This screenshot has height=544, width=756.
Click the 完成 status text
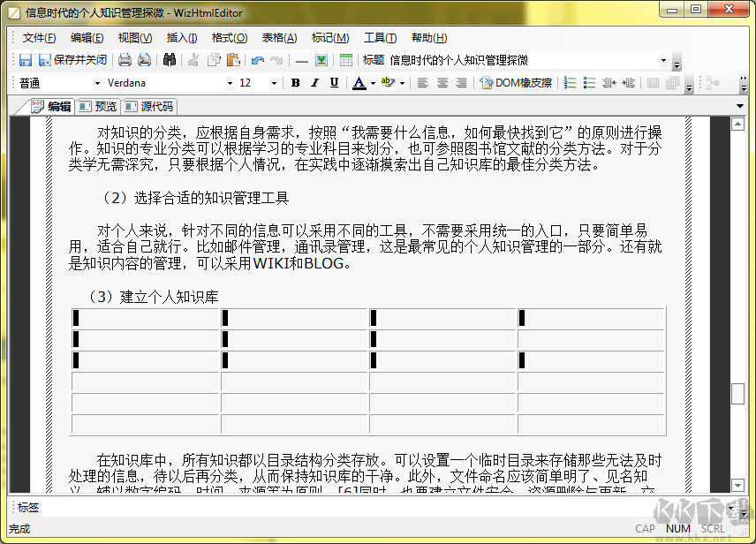(19, 529)
